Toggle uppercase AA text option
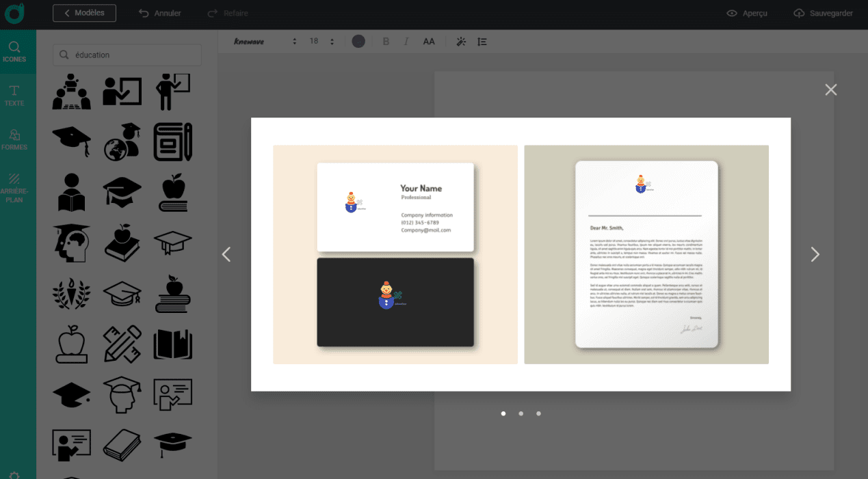The width and height of the screenshot is (868, 479). pyautogui.click(x=429, y=42)
